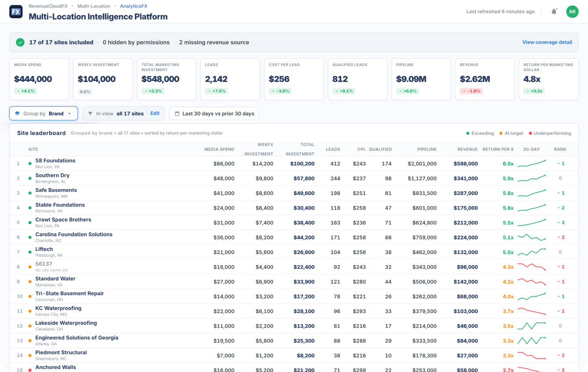The height and width of the screenshot is (372, 588).
Task: Click the red Underperforming legend dot
Action: point(530,133)
